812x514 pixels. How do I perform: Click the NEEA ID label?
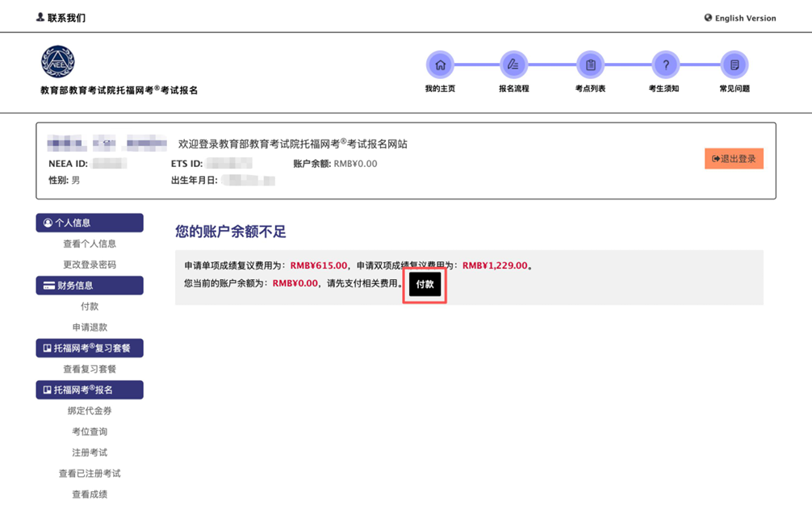[68, 164]
